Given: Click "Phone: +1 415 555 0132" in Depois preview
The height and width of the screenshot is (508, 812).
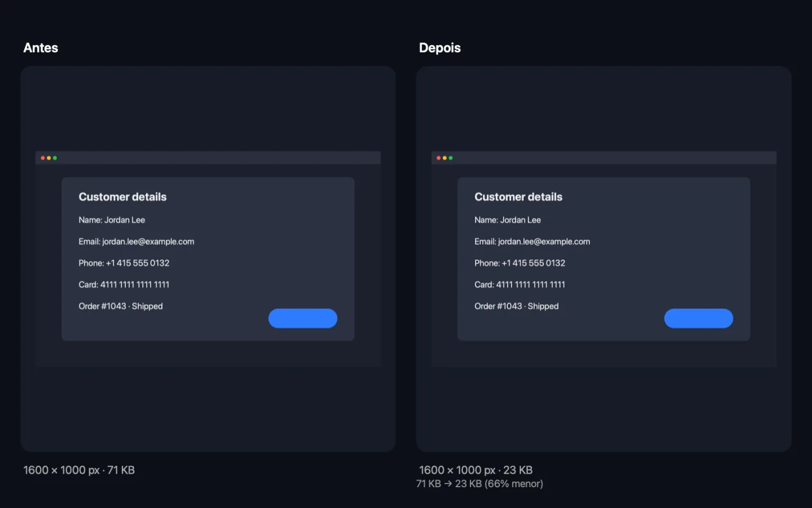Looking at the screenshot, I should tap(520, 263).
